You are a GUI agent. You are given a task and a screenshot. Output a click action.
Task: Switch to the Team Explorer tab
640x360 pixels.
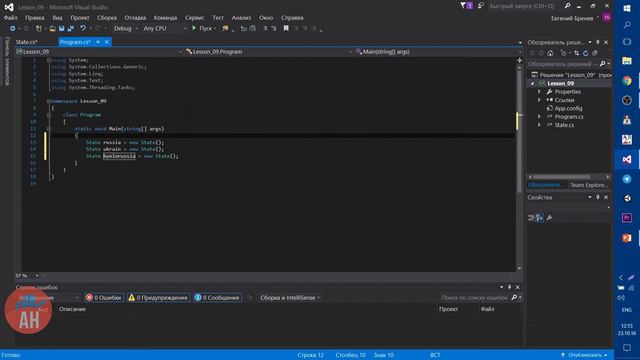(x=589, y=185)
